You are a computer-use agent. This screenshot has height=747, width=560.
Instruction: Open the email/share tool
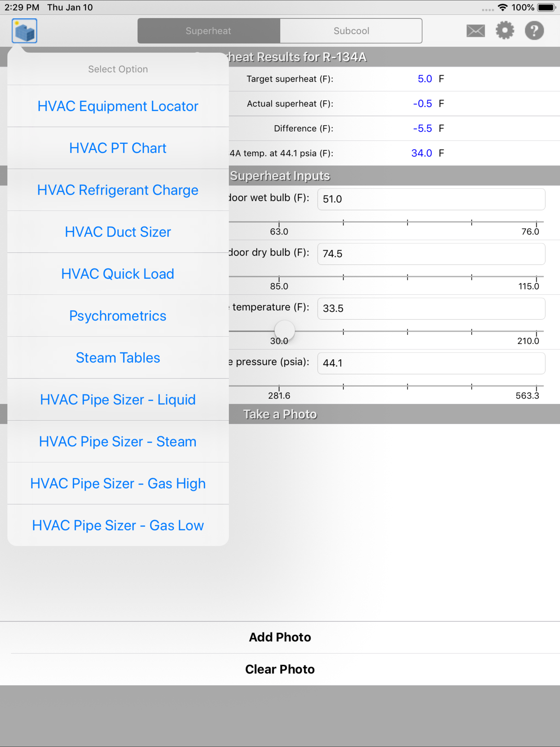click(x=475, y=30)
